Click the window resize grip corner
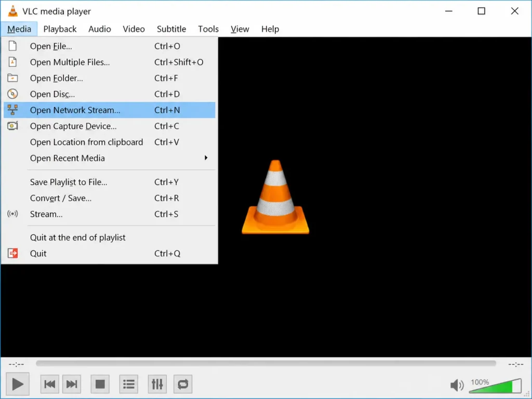The image size is (532, 399). click(x=527, y=394)
